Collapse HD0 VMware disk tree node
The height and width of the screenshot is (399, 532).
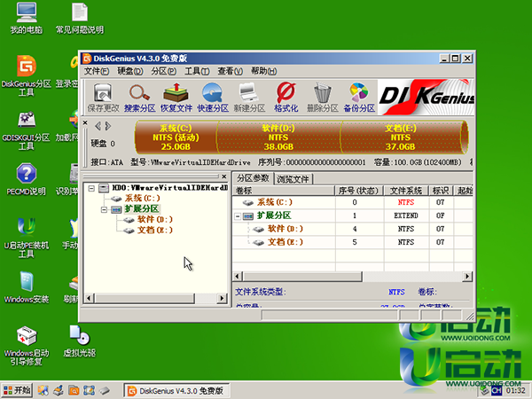point(91,188)
